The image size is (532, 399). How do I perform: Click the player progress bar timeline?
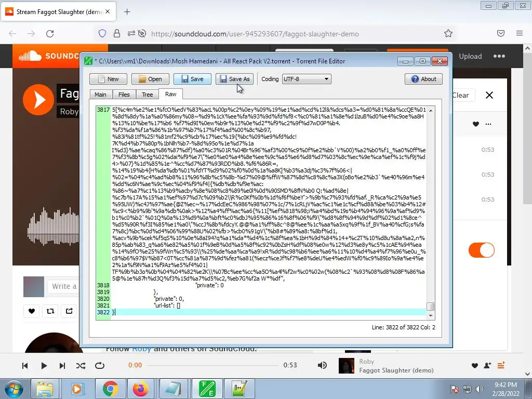(212, 365)
